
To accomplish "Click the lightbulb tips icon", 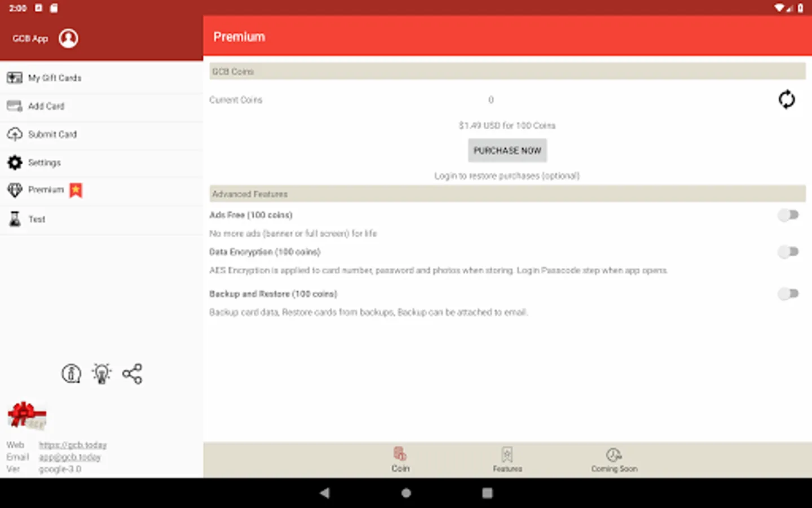I will point(101,374).
